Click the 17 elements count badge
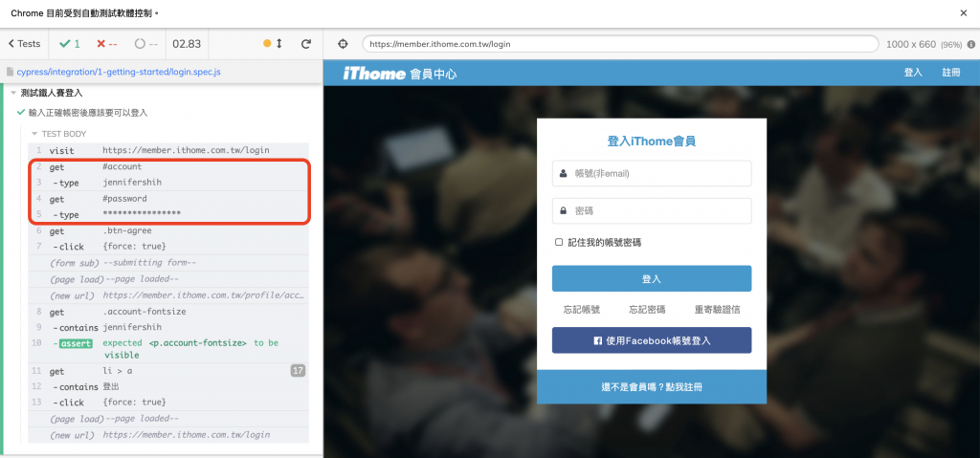This screenshot has width=980, height=458. (299, 371)
